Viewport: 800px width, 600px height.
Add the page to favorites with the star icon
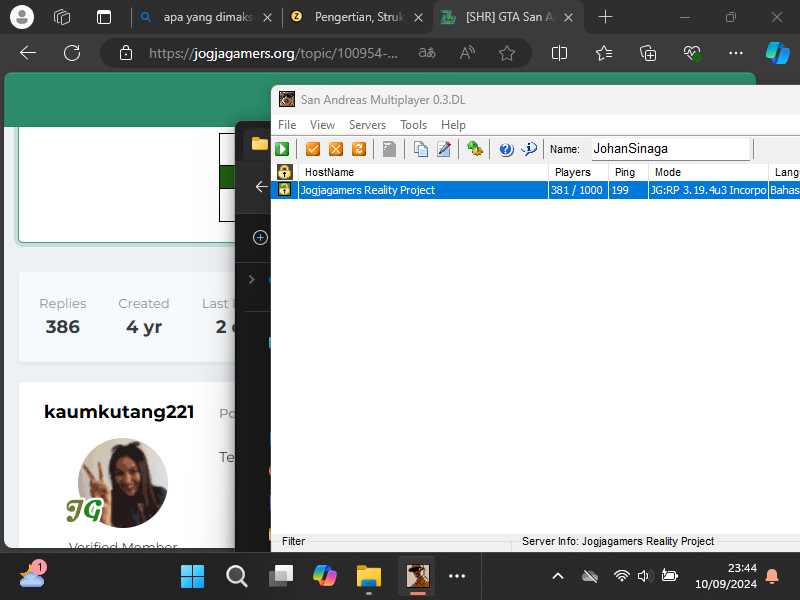(x=507, y=53)
